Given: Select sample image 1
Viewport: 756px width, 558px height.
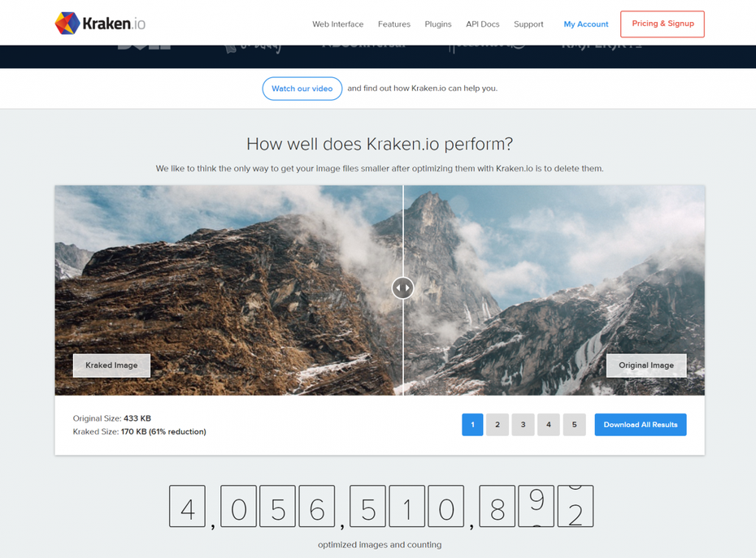Looking at the screenshot, I should point(472,425).
